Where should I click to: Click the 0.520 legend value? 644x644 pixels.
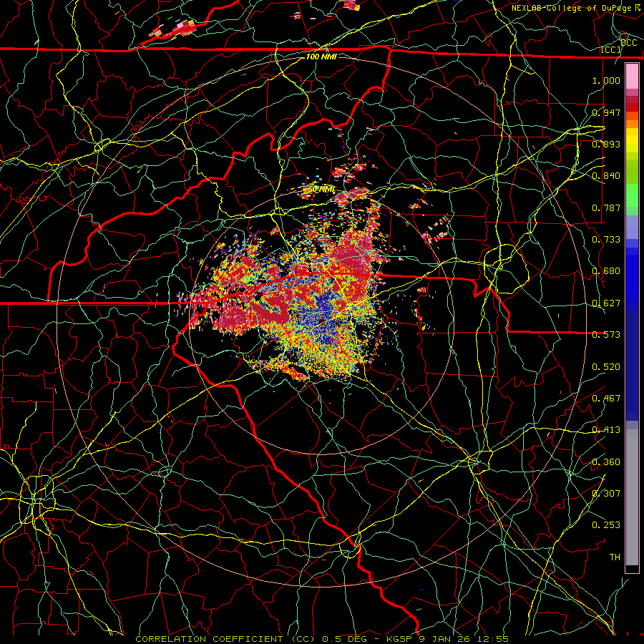point(606,367)
